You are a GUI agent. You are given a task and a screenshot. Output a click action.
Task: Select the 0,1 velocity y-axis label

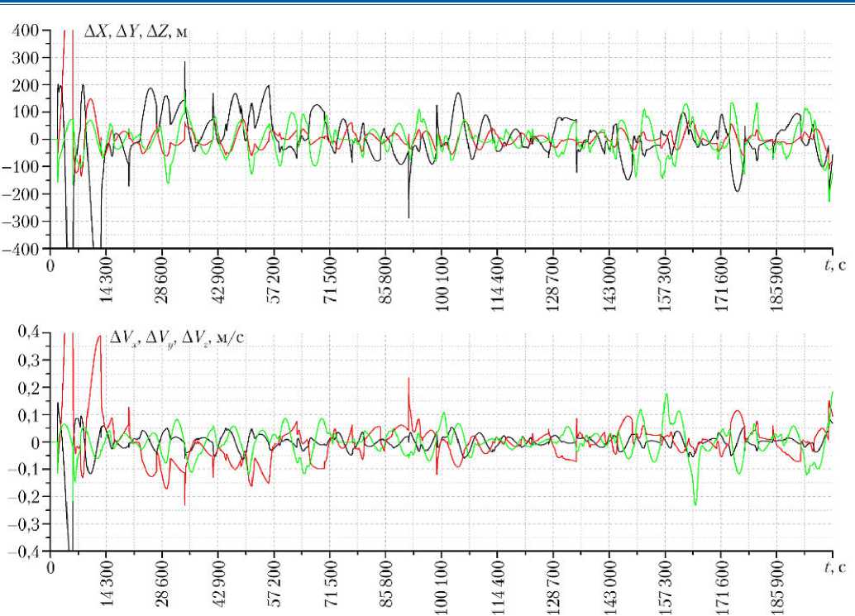coord(28,415)
